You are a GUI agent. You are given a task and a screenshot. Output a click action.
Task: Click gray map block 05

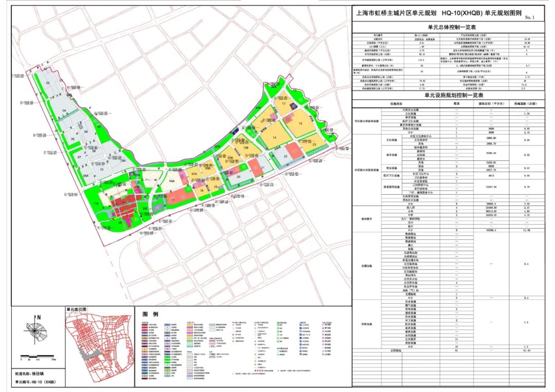[x=73, y=139]
